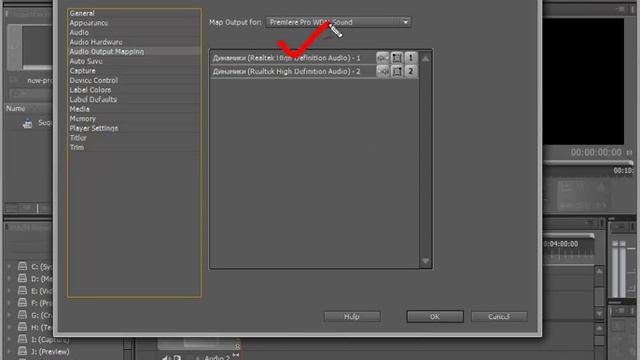
Task: Expand the G: drive in Media Browser
Action: click(9, 315)
